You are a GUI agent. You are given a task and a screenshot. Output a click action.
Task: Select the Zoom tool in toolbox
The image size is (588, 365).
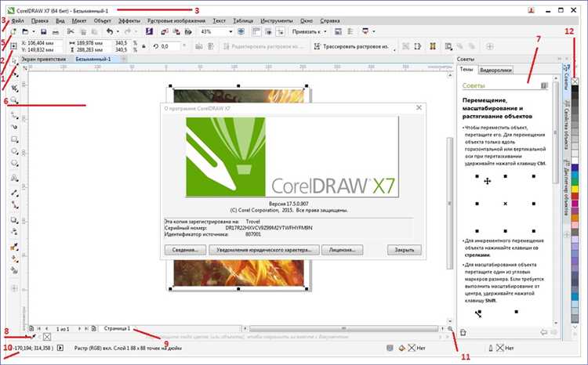14,100
